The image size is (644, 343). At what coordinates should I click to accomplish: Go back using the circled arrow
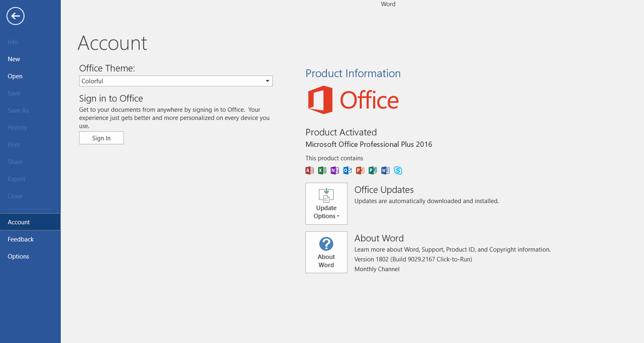click(x=16, y=16)
